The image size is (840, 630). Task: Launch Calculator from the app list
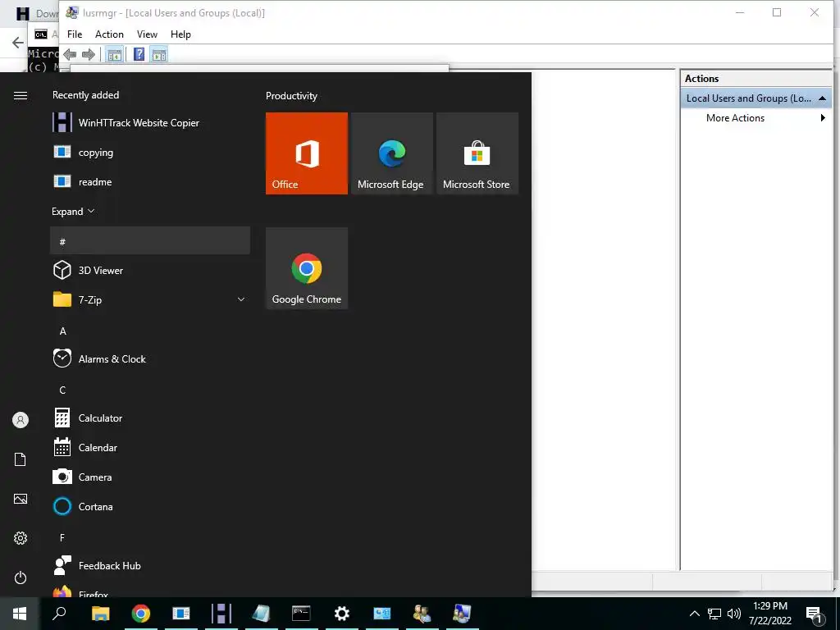point(150,418)
